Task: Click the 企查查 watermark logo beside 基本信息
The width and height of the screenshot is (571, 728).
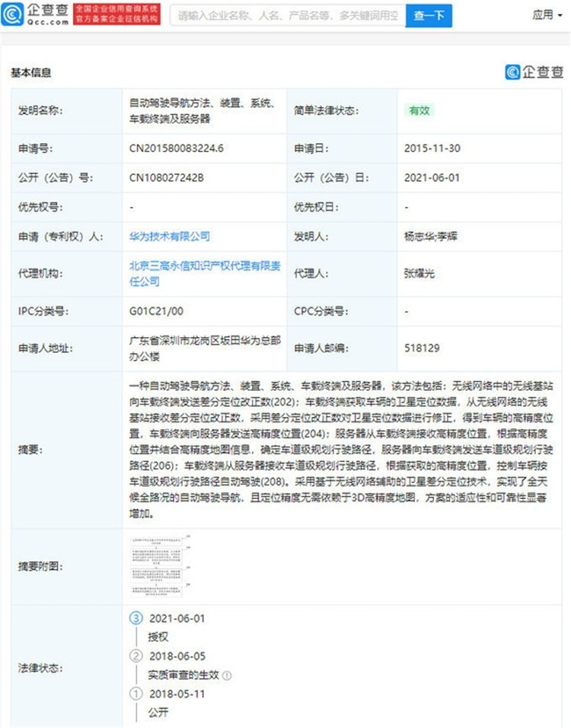Action: (534, 72)
